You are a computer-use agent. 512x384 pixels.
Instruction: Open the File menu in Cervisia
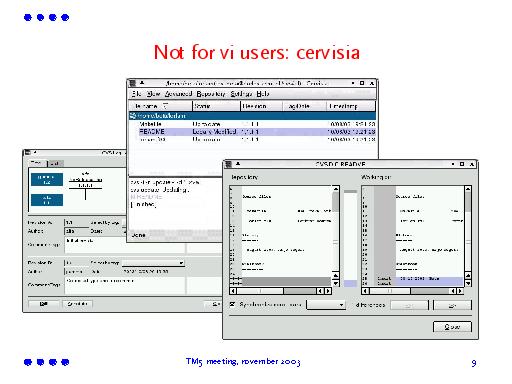click(x=136, y=94)
